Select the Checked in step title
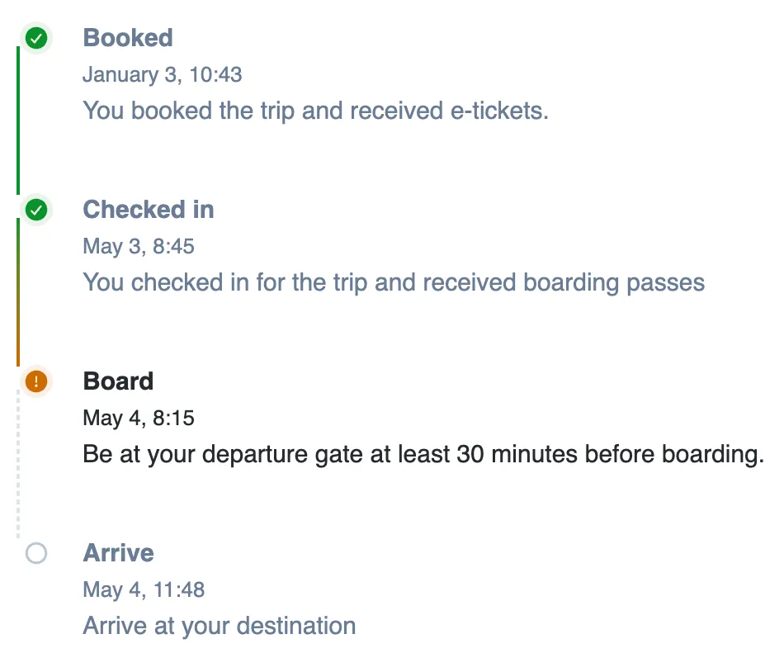 [149, 210]
